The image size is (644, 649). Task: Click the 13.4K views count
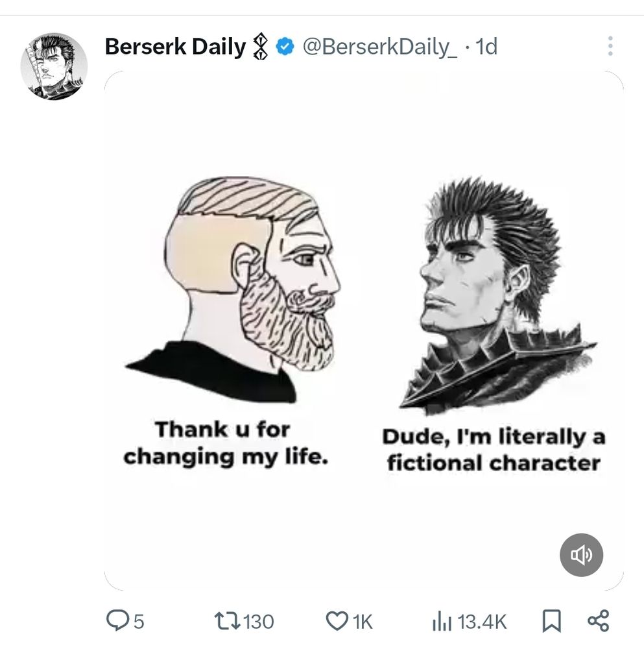tap(482, 622)
